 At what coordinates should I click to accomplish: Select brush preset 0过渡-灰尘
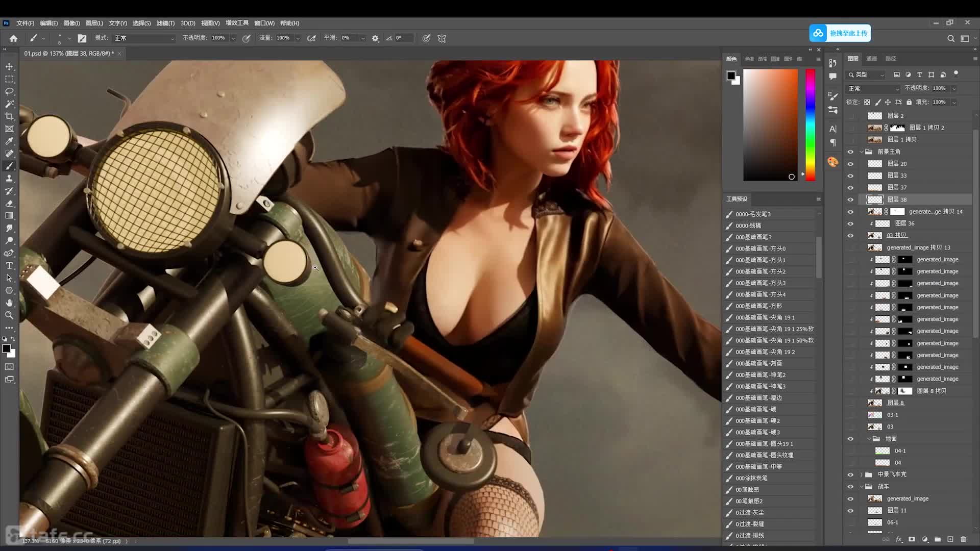tap(771, 513)
